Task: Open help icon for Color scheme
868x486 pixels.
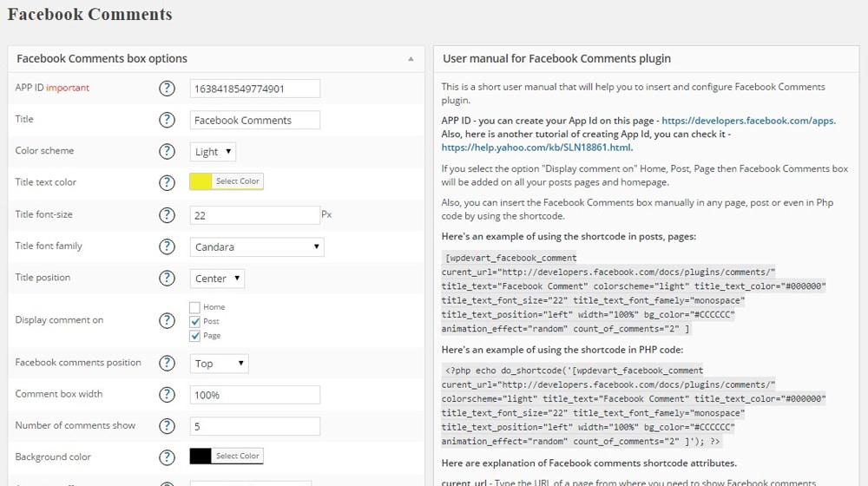Action: click(x=167, y=152)
